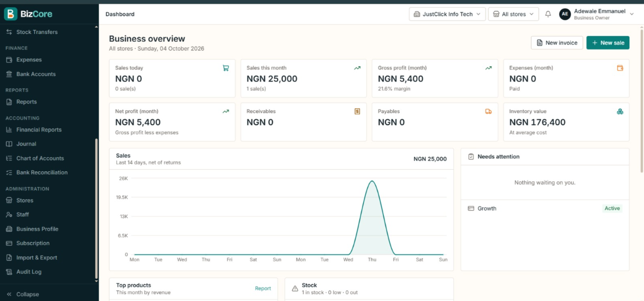Click the Growth card icon
The height and width of the screenshot is (301, 644).
coord(471,208)
